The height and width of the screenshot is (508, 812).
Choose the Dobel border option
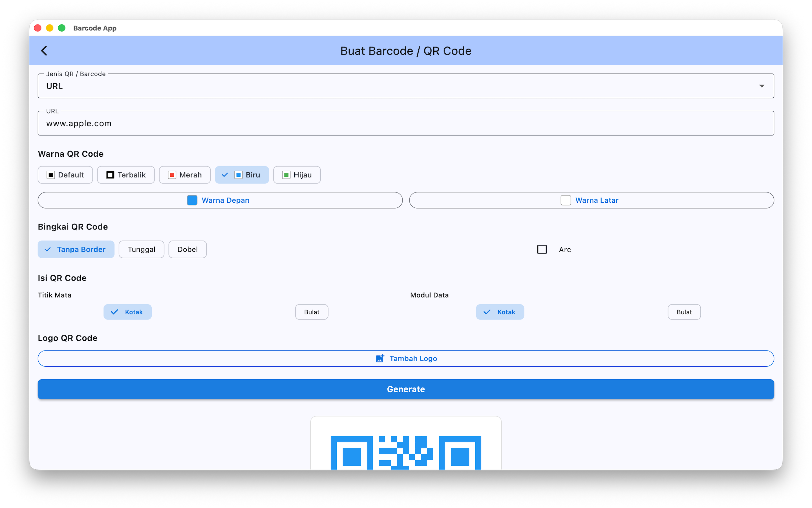click(x=187, y=249)
